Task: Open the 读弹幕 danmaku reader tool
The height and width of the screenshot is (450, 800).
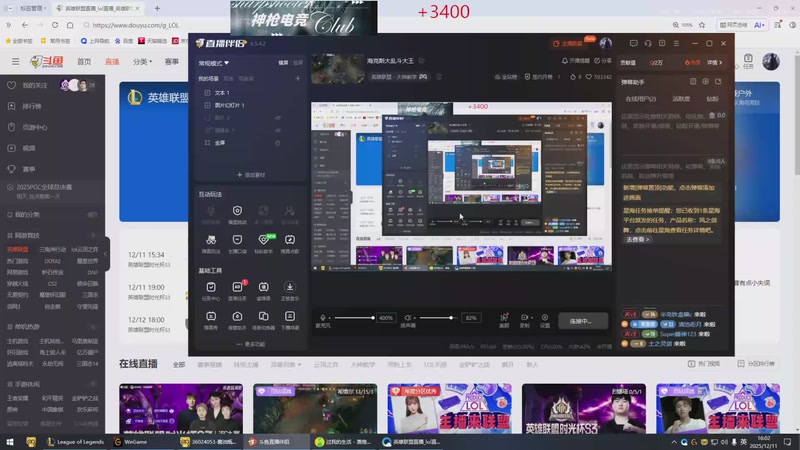Action: pos(263,287)
